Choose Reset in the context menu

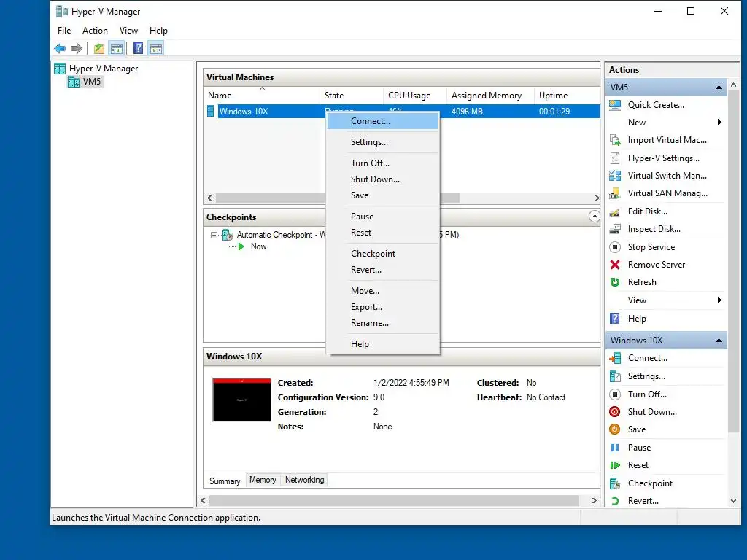point(382,233)
